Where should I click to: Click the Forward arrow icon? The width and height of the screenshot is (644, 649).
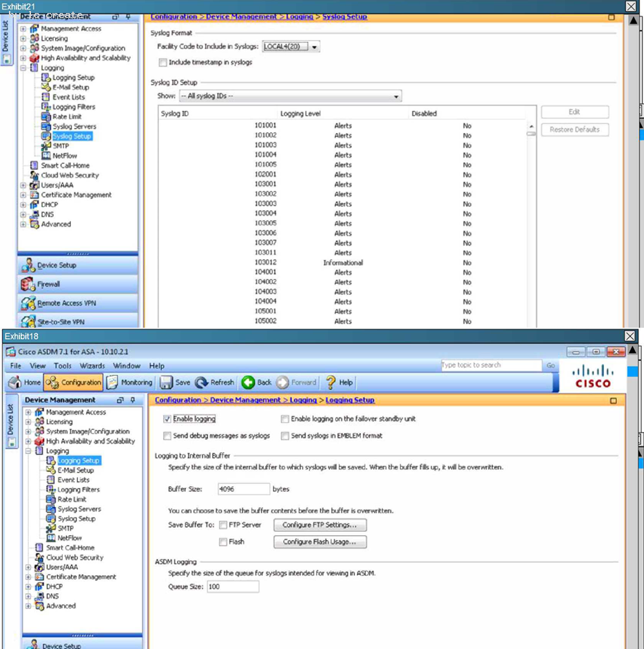click(282, 382)
